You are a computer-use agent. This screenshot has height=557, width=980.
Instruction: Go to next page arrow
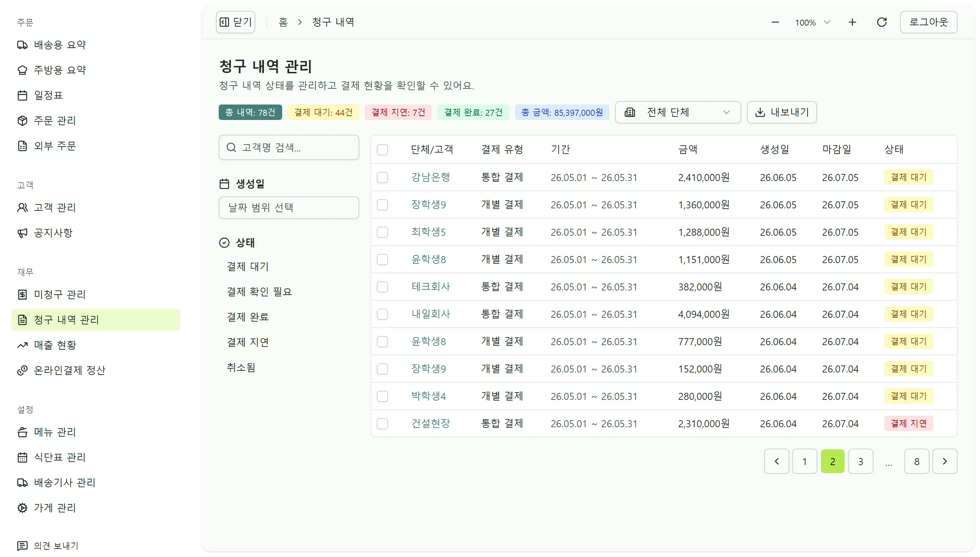click(945, 461)
